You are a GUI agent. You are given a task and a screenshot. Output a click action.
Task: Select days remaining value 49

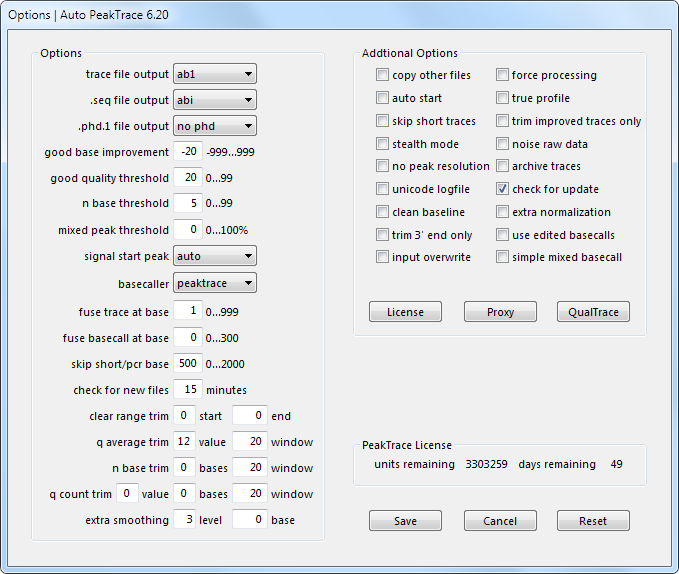point(617,464)
